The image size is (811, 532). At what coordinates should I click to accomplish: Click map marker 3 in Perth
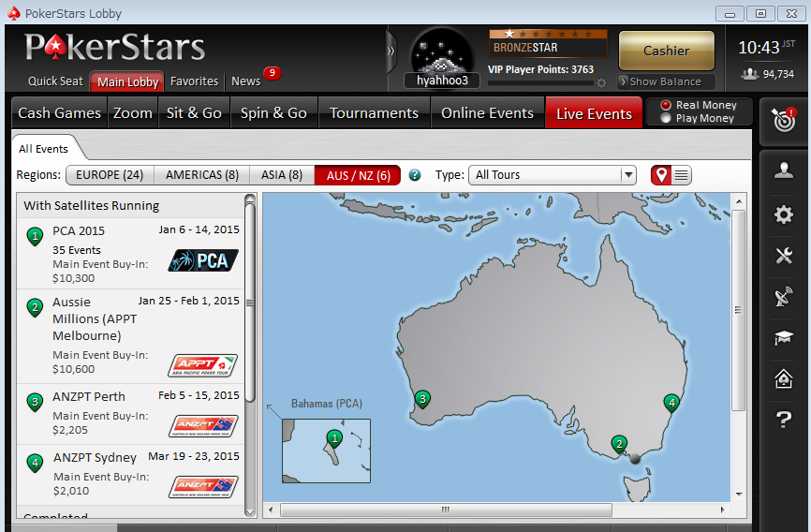[422, 400]
